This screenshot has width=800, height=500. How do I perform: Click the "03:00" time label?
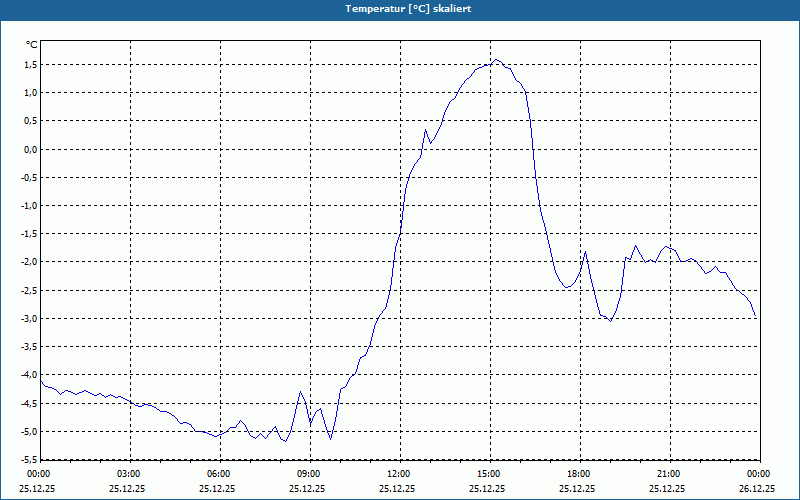(x=130, y=474)
